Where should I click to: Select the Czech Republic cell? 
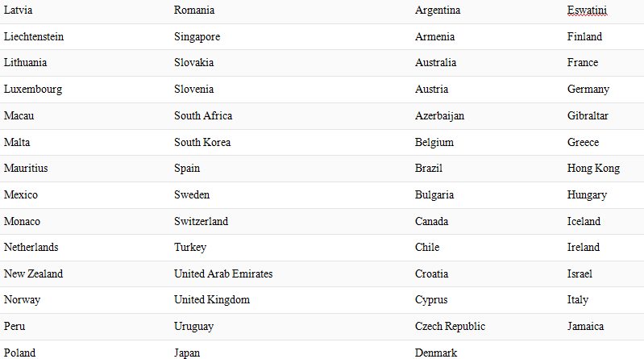450,326
